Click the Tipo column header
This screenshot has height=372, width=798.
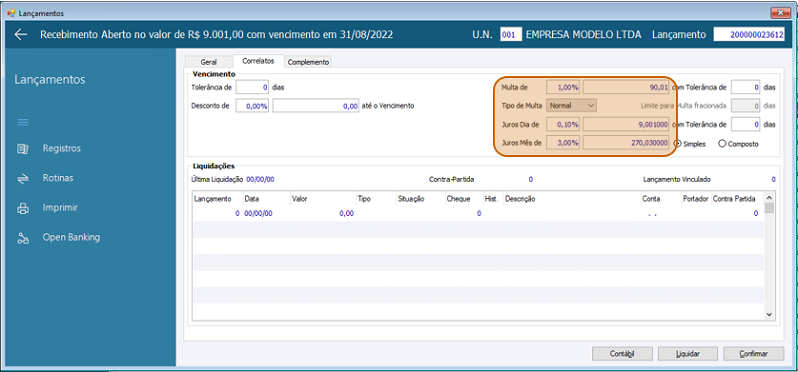click(x=364, y=199)
